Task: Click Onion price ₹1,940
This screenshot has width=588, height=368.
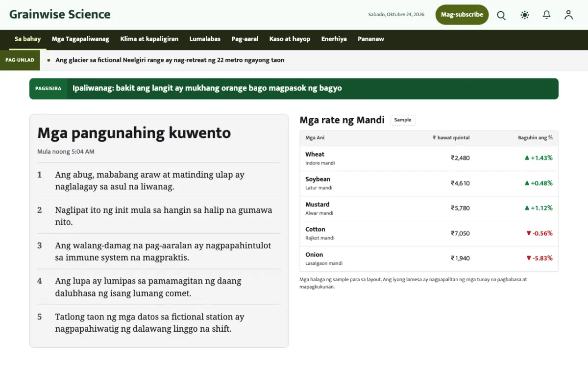Action: [460, 258]
